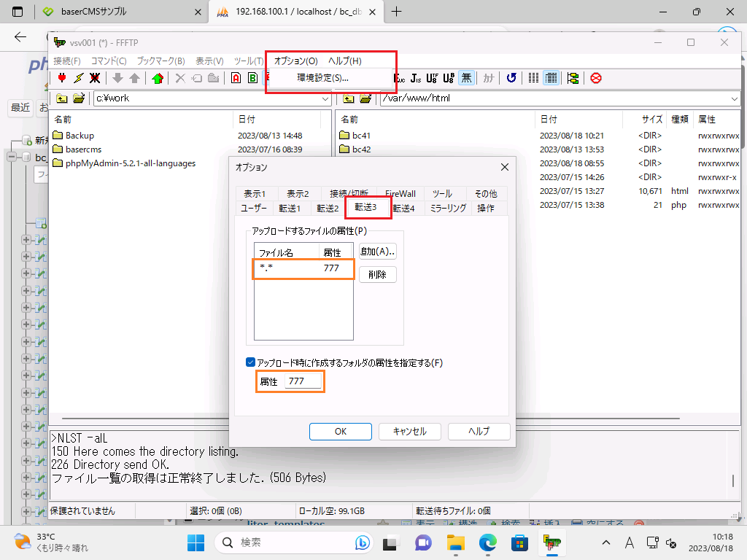
Task: Click the folder 属性 input field
Action: click(x=303, y=381)
